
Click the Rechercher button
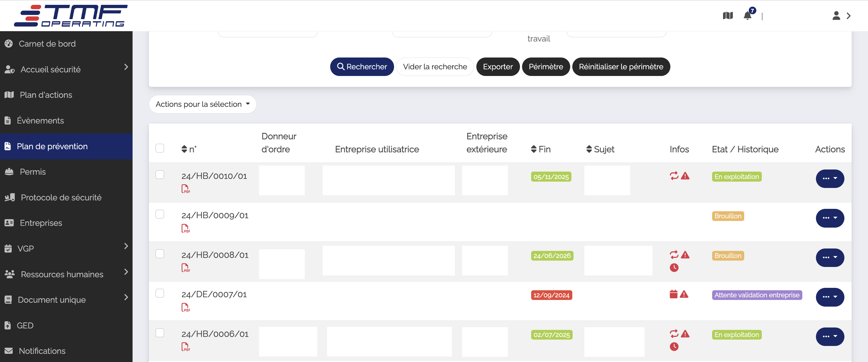[361, 66]
